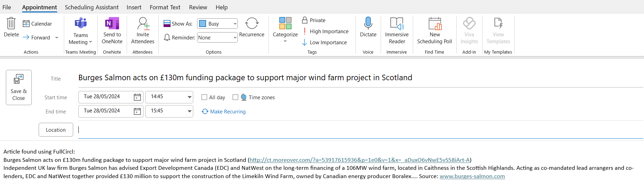
Task: Click the Make Recurring link
Action: pyautogui.click(x=228, y=112)
